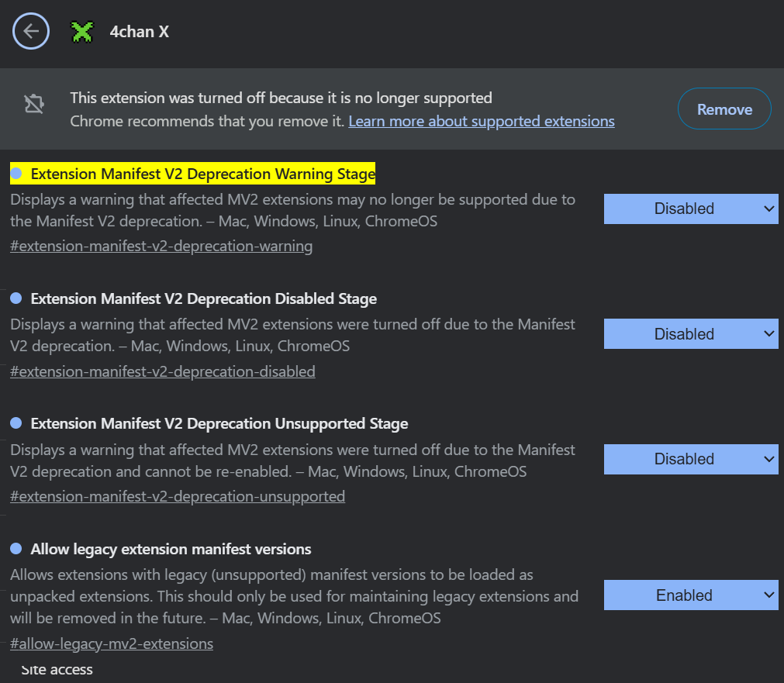Click the unsupported extension warning icon
784x683 pixels.
[34, 104]
